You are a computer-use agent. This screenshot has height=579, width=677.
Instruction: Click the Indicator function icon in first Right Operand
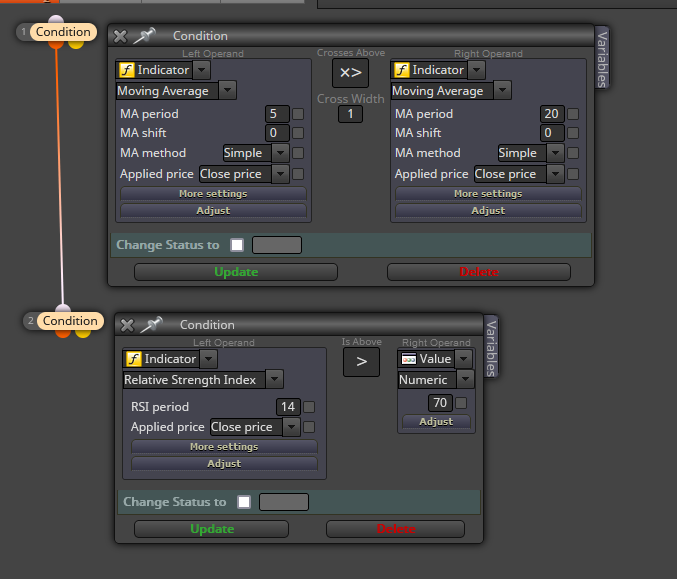pos(401,70)
